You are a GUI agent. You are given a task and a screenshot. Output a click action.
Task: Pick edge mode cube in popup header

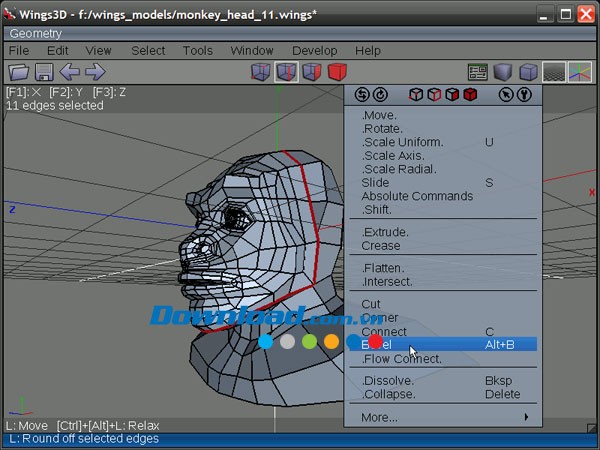click(434, 95)
